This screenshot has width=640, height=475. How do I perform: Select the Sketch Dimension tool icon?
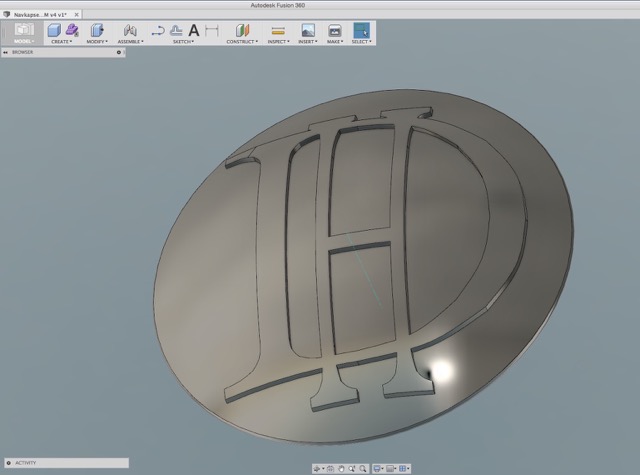click(x=211, y=30)
